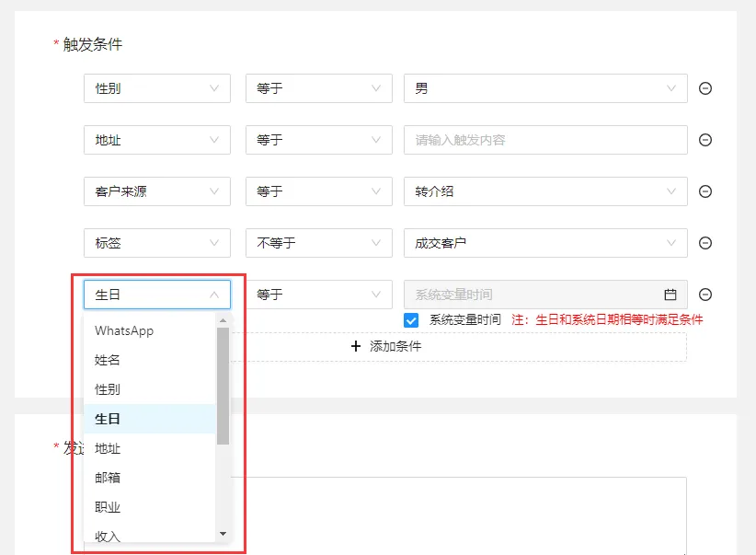Image resolution: width=756 pixels, height=555 pixels.
Task: Expand the 不等于 operator dropdown
Action: (x=319, y=243)
